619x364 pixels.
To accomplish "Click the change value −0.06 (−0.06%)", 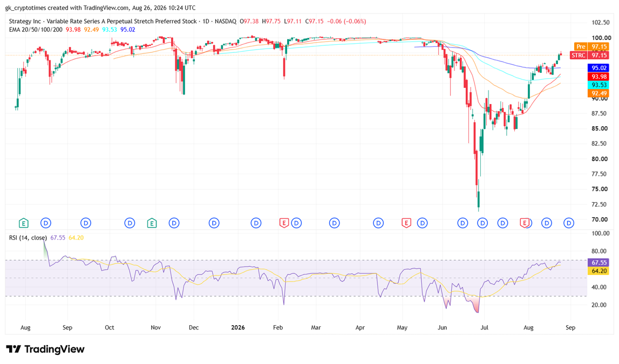I will [x=346, y=21].
